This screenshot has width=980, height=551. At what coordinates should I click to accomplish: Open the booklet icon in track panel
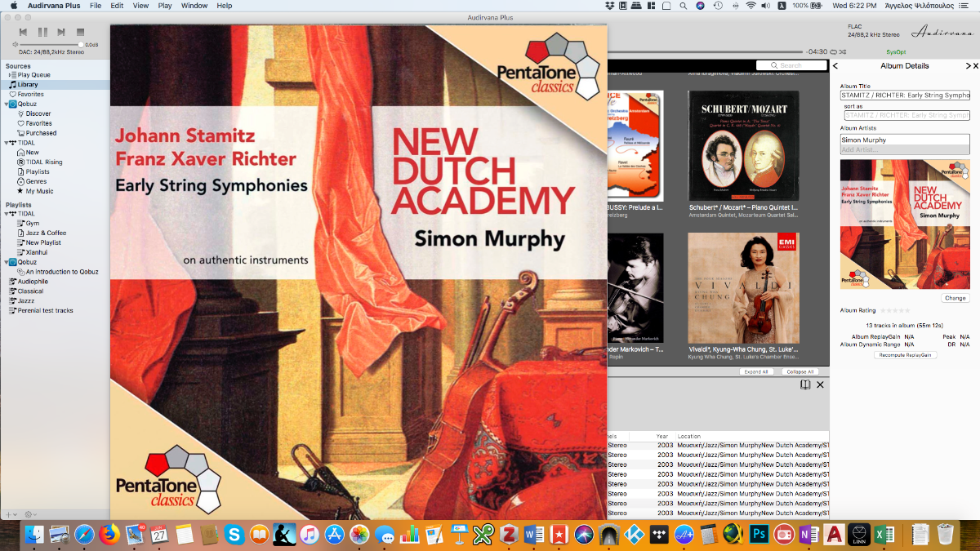(x=805, y=384)
